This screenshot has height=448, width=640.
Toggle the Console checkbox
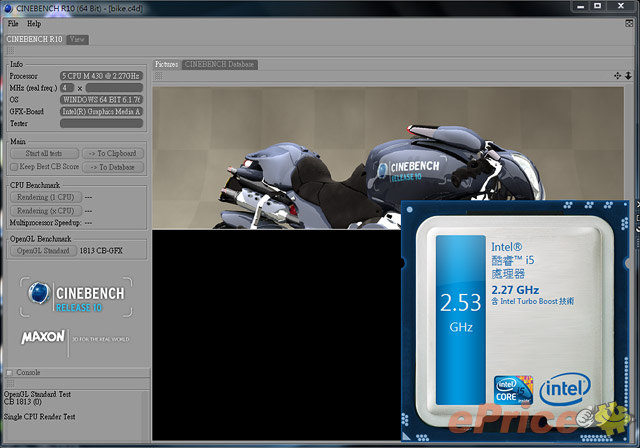10,373
